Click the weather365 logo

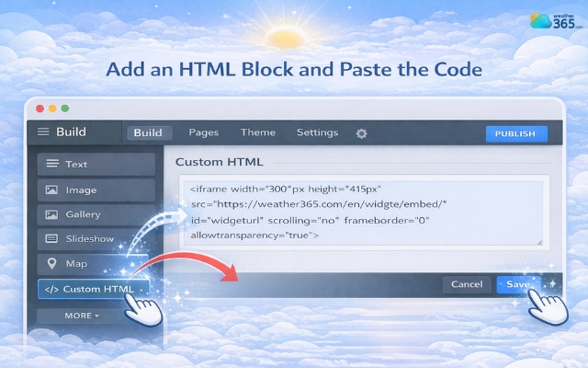coord(557,21)
